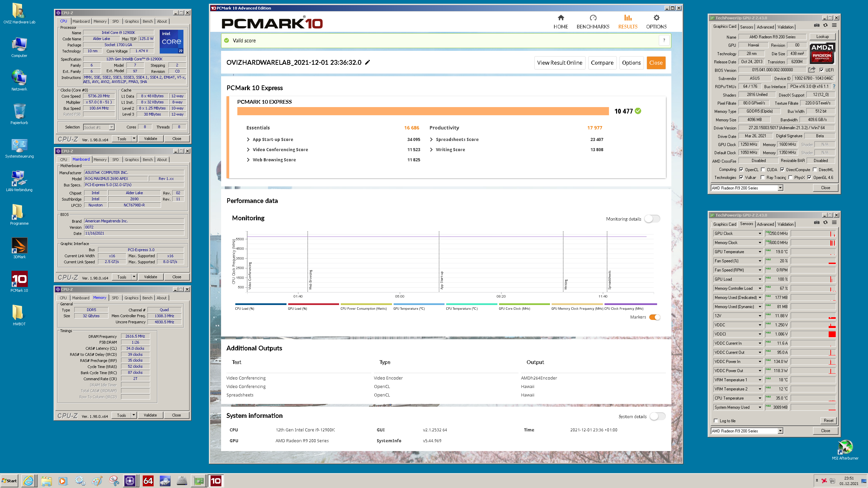Toggle the OpenCL checkbox
Image resolution: width=868 pixels, height=488 pixels.
[x=741, y=169]
